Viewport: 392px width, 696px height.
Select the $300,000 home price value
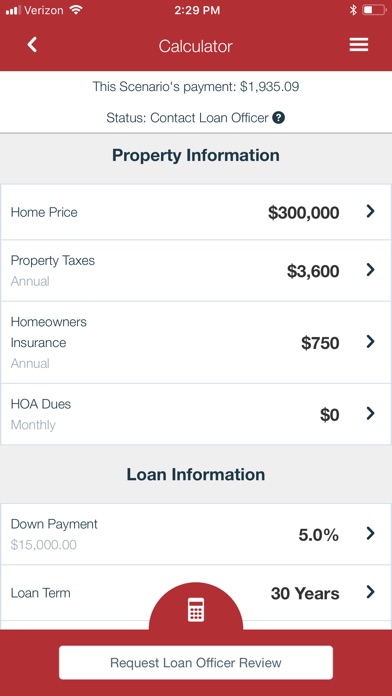(x=304, y=213)
